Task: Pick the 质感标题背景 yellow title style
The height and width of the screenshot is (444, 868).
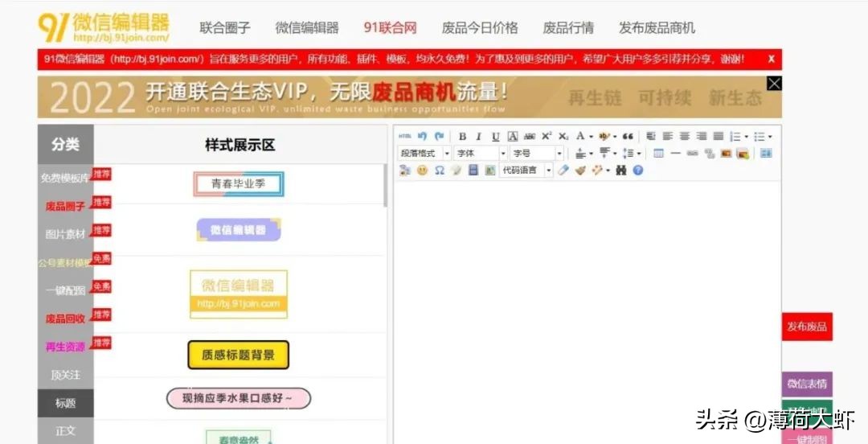Action: tap(238, 355)
